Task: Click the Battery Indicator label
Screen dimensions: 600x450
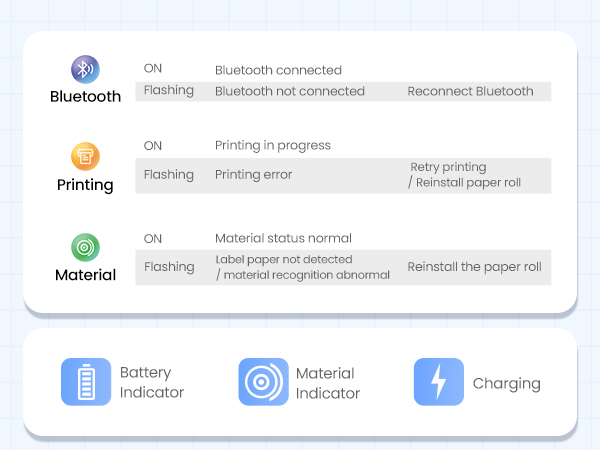Action: point(152,382)
